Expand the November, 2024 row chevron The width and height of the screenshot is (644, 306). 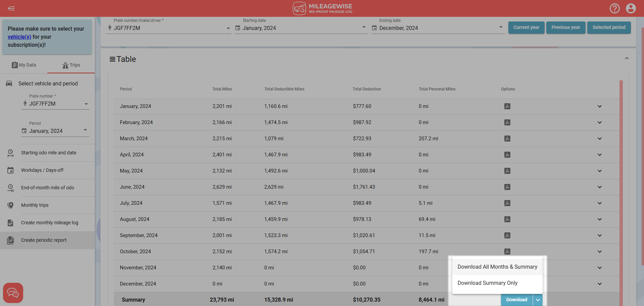599,268
